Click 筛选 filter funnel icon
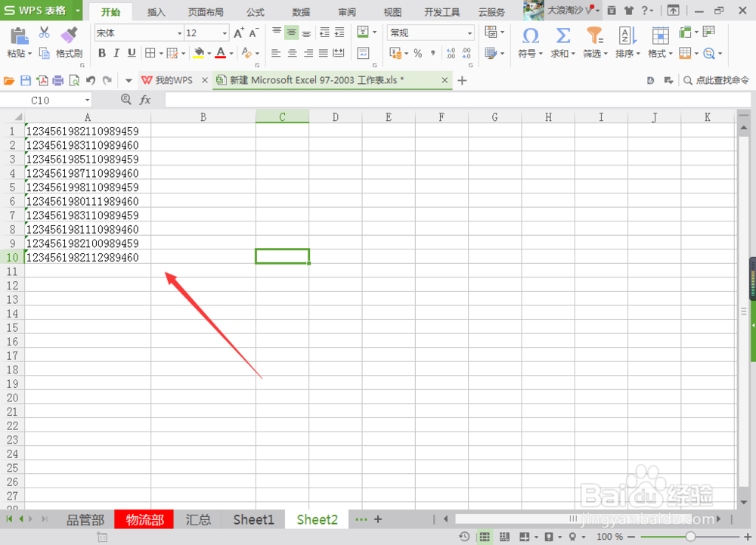The image size is (756, 545). tap(594, 36)
